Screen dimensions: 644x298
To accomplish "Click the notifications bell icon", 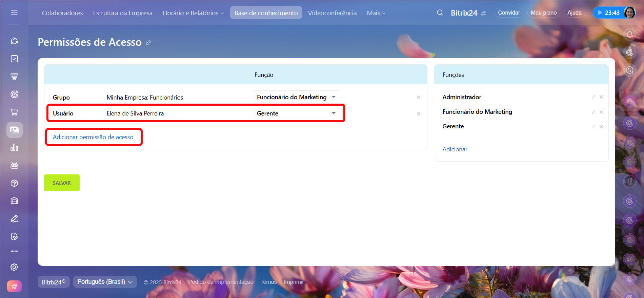I will (629, 35).
